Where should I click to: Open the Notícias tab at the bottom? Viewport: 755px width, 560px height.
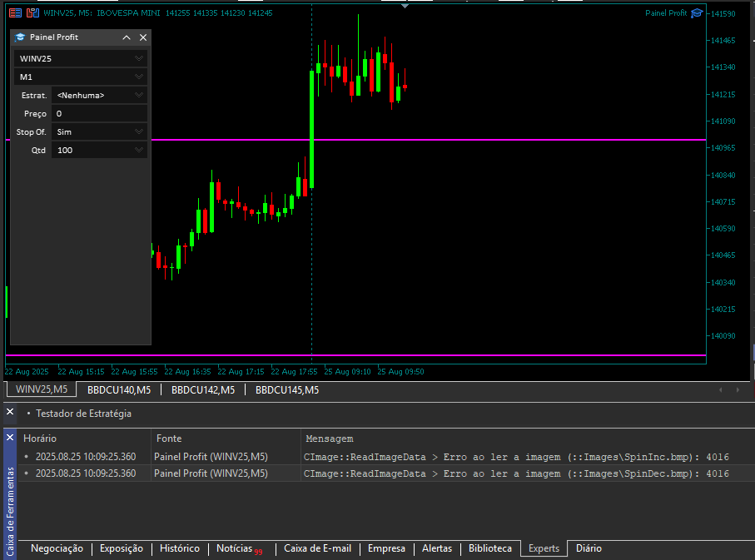pyautogui.click(x=234, y=548)
